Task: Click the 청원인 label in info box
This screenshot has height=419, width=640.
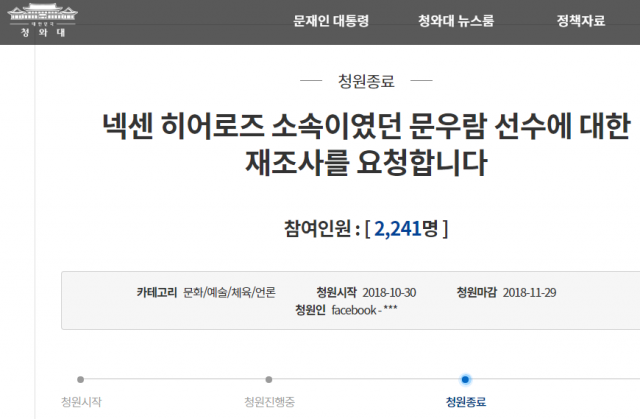Action: [311, 310]
